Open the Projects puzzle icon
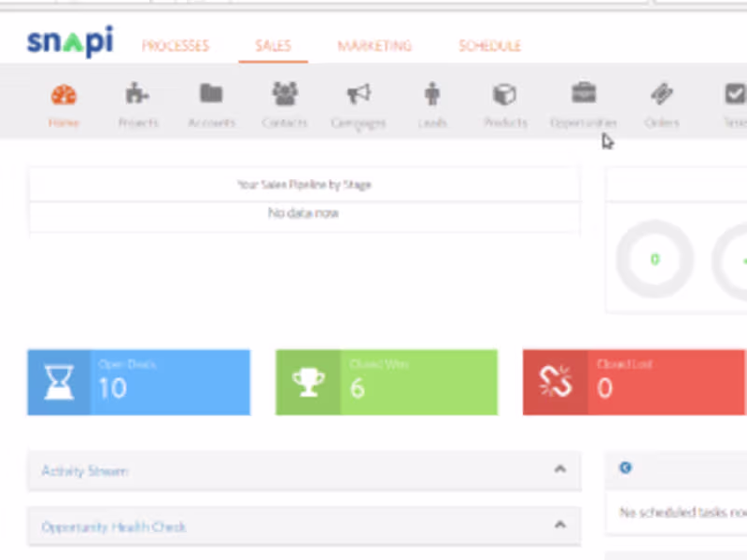 [137, 93]
